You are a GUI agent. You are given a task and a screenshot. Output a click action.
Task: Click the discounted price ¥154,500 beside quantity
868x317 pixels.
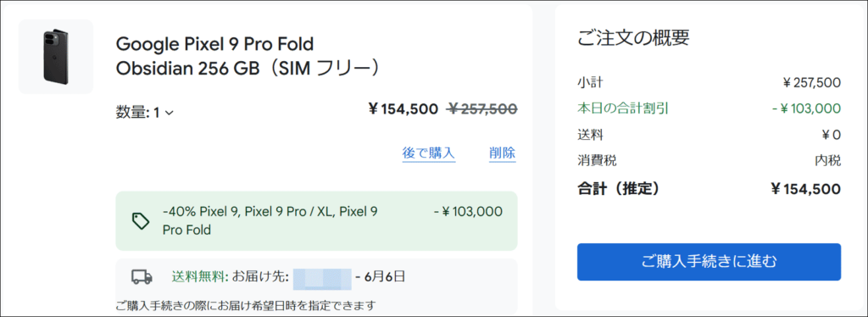[403, 109]
